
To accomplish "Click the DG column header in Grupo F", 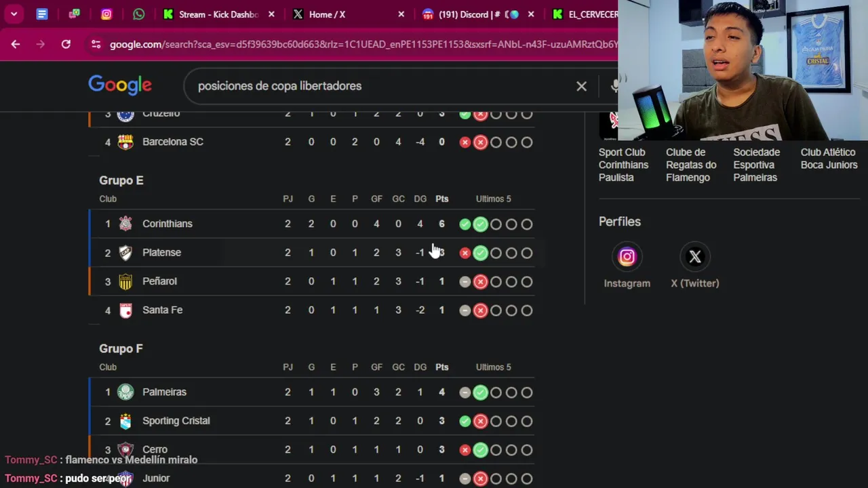I will point(420,367).
